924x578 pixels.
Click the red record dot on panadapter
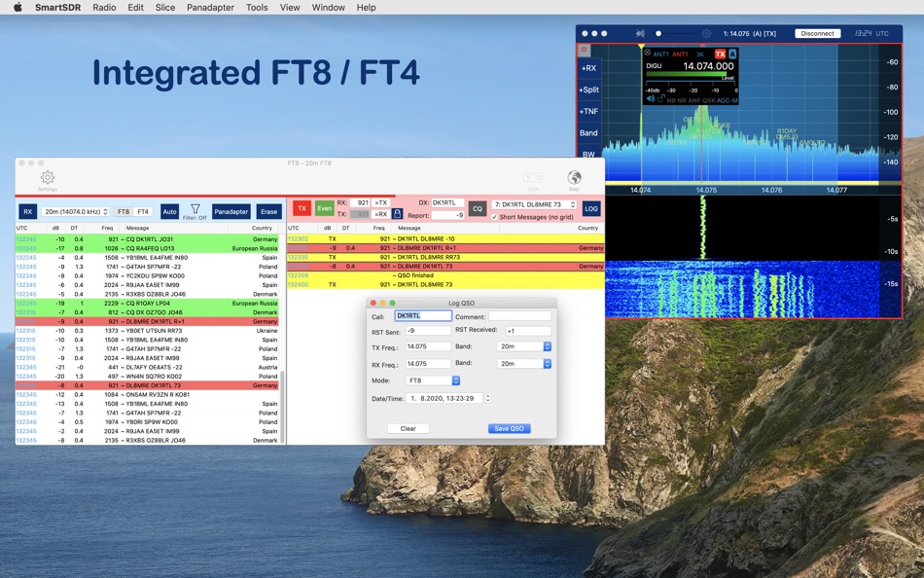(x=584, y=50)
